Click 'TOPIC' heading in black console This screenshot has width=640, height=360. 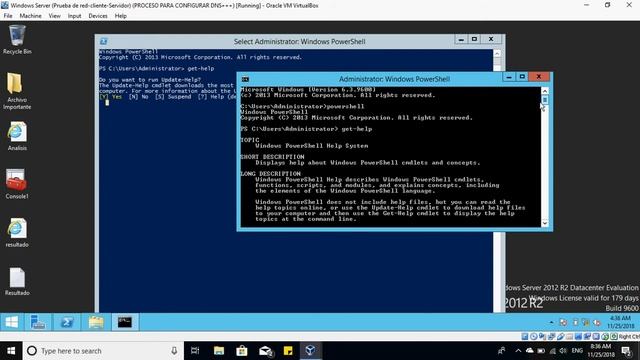point(250,140)
